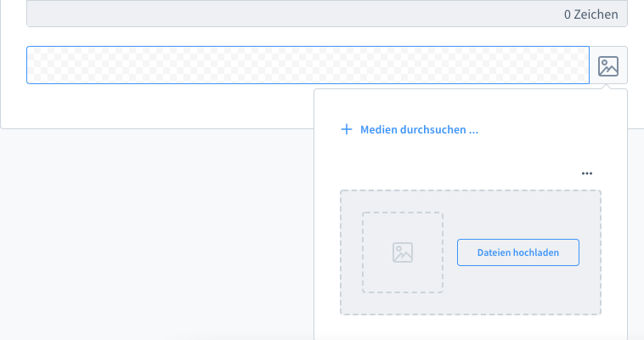
Task: Click the media picker image icon button
Action: [608, 65]
